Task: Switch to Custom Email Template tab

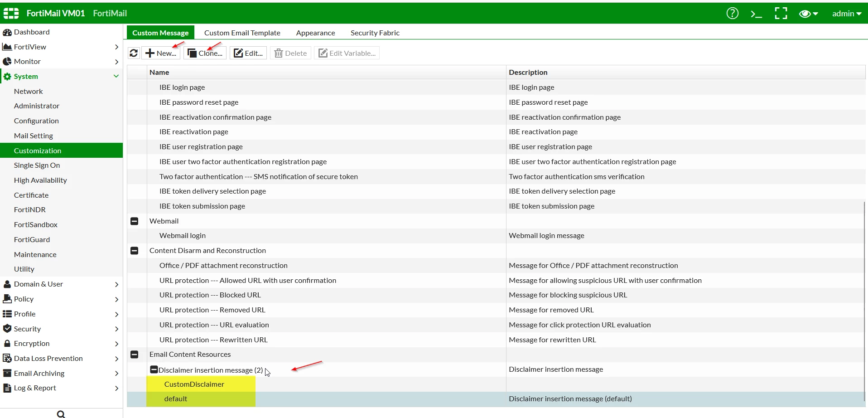Action: click(x=242, y=33)
